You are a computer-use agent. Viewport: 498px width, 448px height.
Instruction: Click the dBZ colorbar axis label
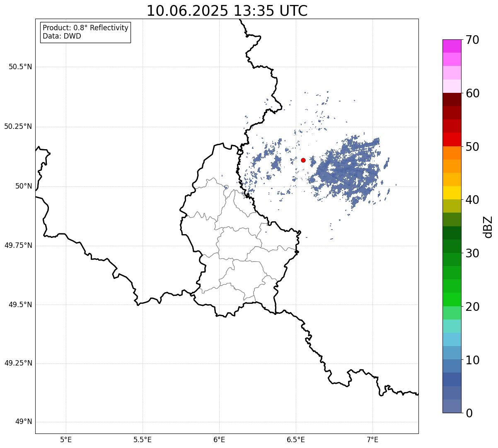point(488,227)
